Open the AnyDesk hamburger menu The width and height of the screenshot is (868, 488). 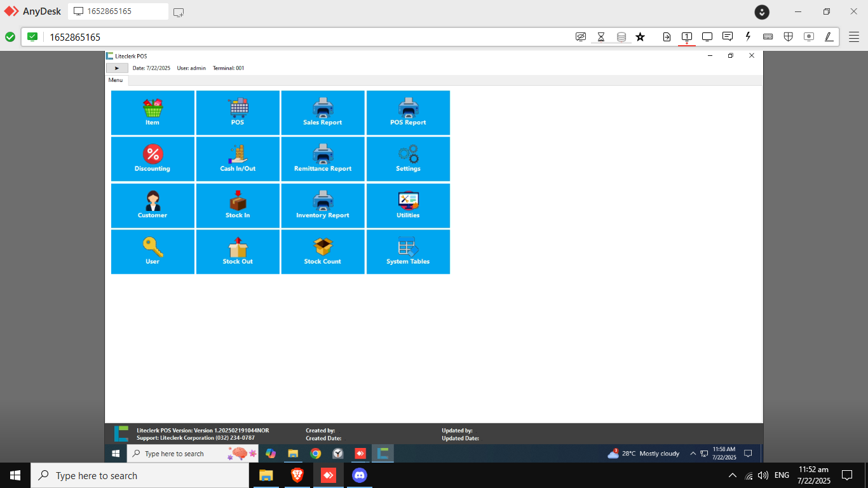[x=854, y=37]
